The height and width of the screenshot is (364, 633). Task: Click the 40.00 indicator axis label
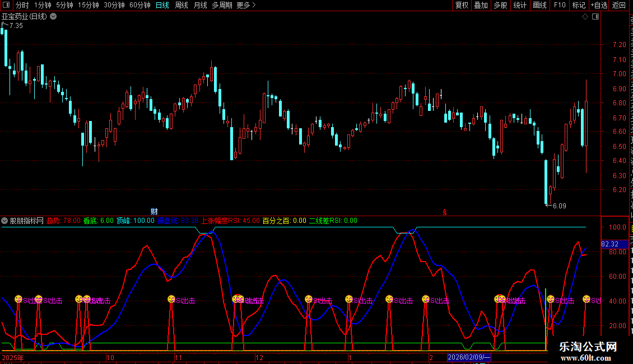tap(618, 301)
